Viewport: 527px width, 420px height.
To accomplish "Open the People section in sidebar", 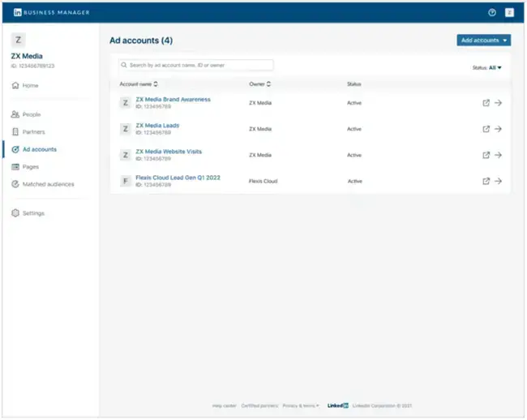I will click(32, 114).
